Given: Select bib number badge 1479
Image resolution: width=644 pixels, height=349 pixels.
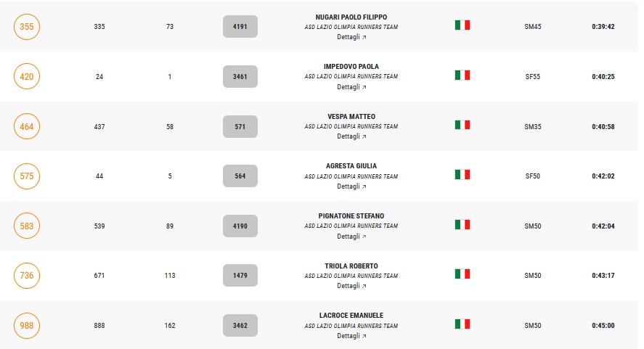Looking at the screenshot, I should (x=240, y=276).
